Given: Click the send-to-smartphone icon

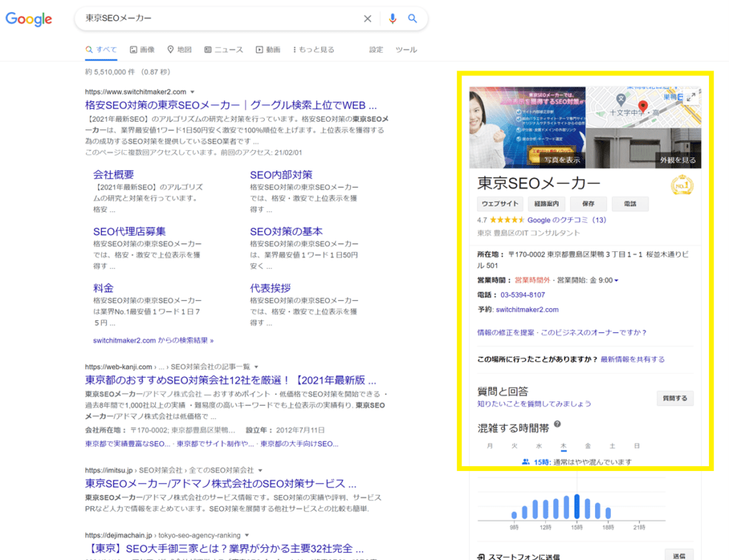Looking at the screenshot, I should 481,556.
